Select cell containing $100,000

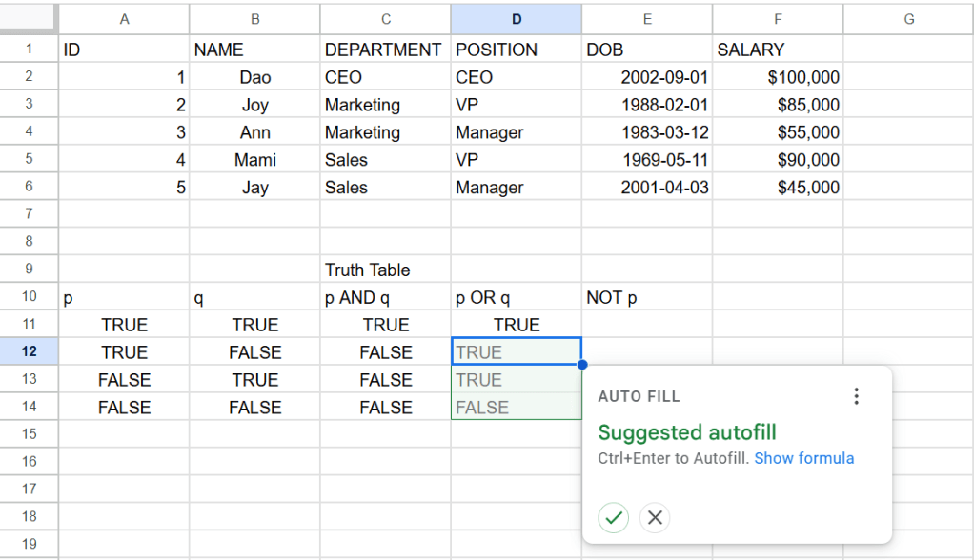tap(778, 77)
